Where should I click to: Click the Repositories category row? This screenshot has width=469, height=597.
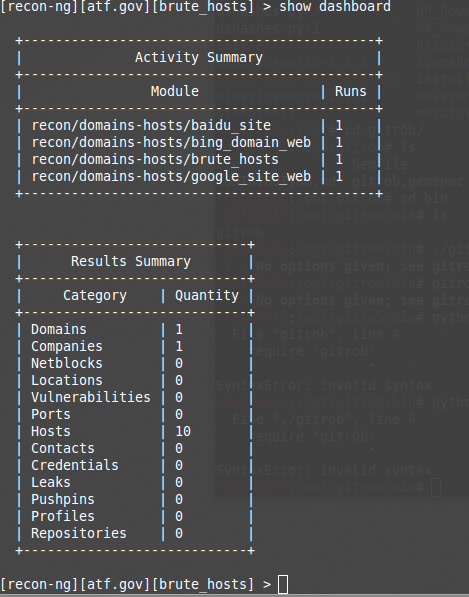(x=135, y=533)
